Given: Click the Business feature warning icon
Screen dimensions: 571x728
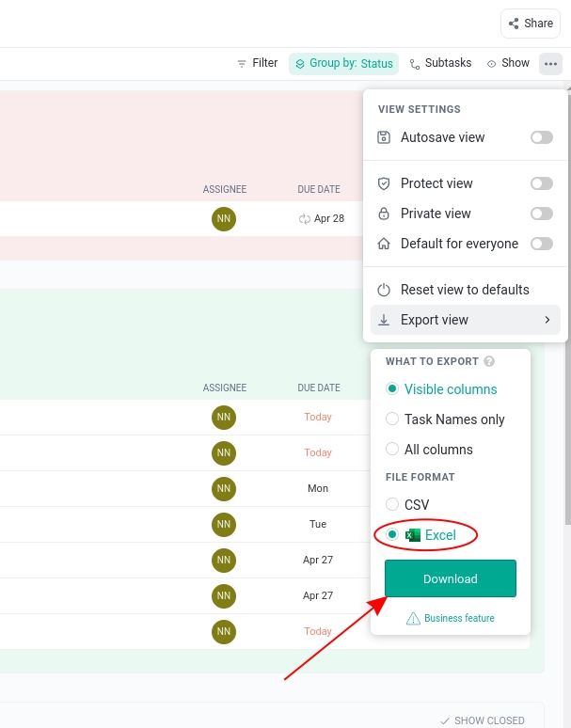Looking at the screenshot, I should [x=413, y=619].
